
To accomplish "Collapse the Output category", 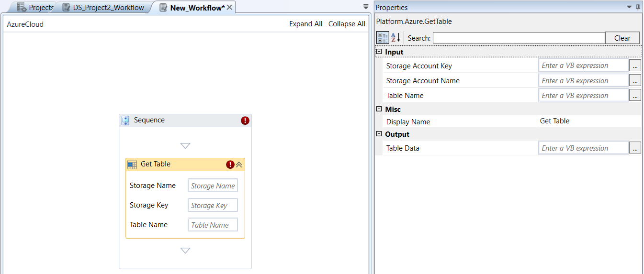I will (x=379, y=134).
